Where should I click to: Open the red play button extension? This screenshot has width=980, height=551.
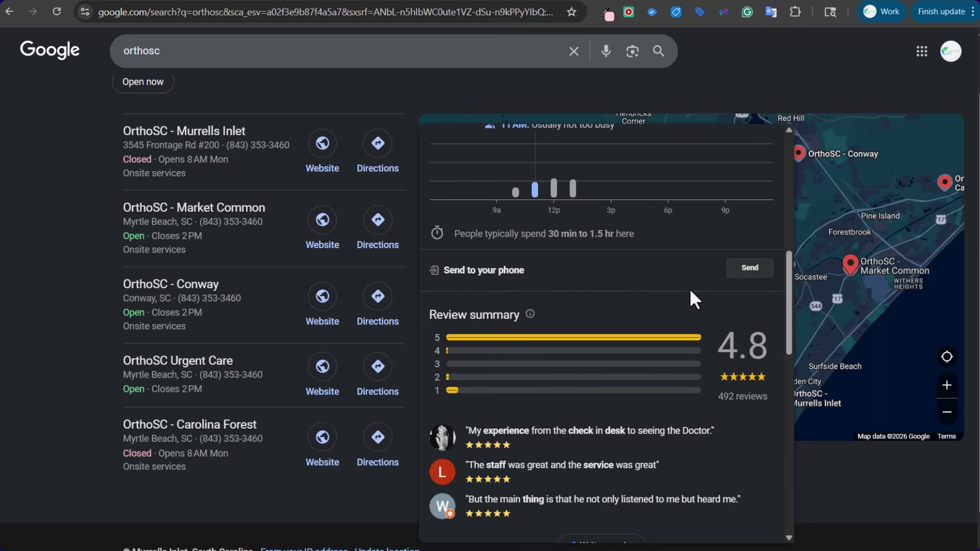click(629, 12)
